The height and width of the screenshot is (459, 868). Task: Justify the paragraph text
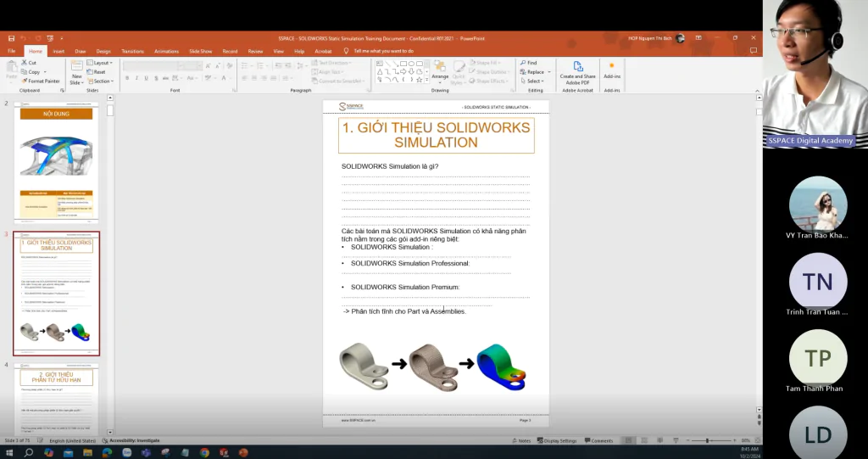tap(274, 78)
